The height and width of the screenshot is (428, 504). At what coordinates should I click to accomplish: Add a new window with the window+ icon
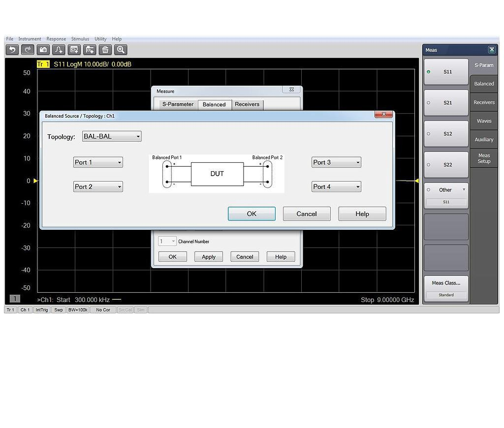(90, 49)
